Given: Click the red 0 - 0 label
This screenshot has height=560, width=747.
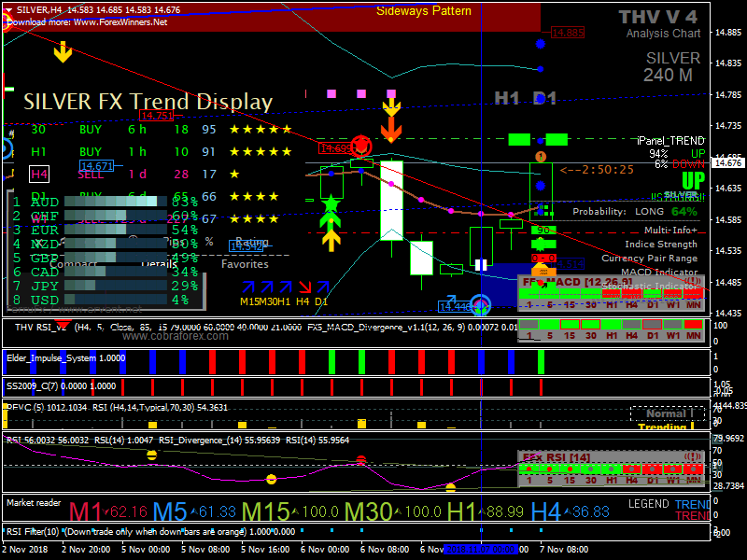Looking at the screenshot, I should click(543, 259).
